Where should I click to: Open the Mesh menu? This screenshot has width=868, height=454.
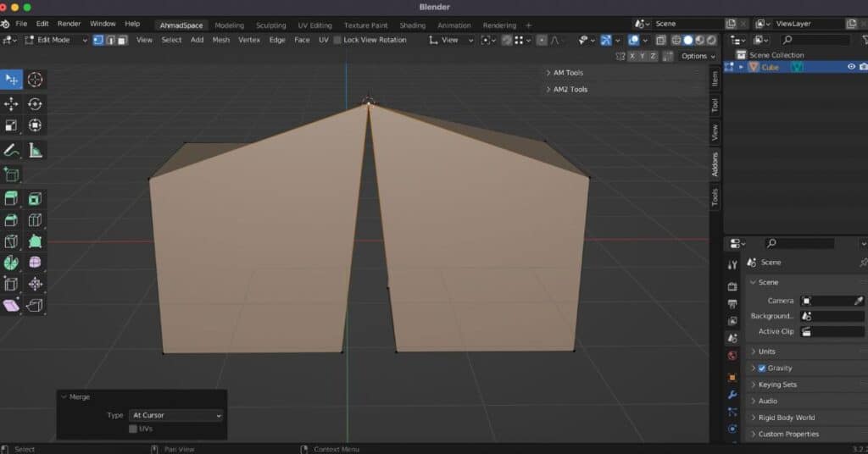220,40
